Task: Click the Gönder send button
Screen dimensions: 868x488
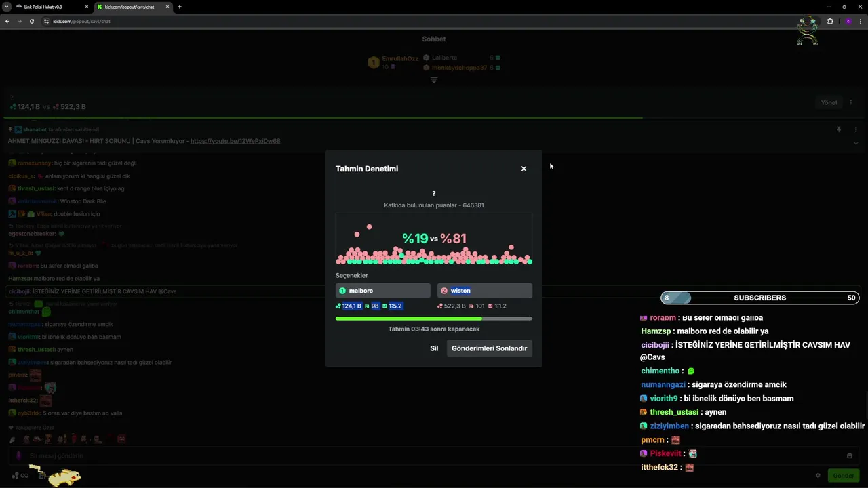Action: point(843,476)
